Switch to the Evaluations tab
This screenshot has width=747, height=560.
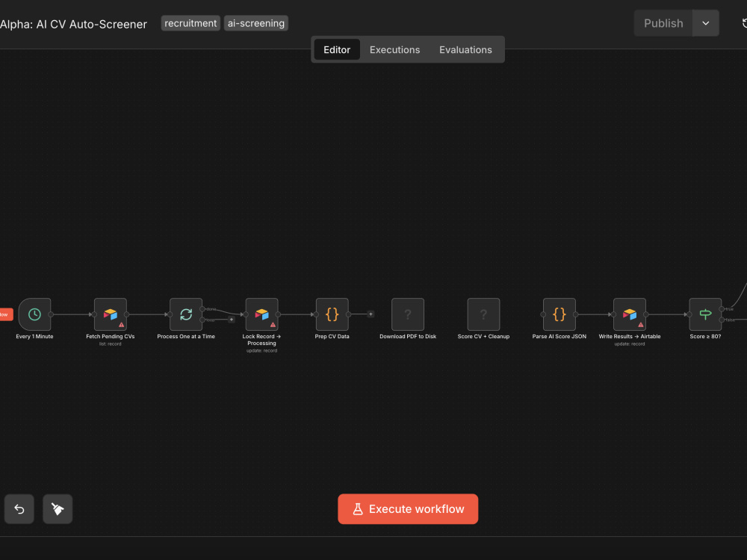coord(465,49)
